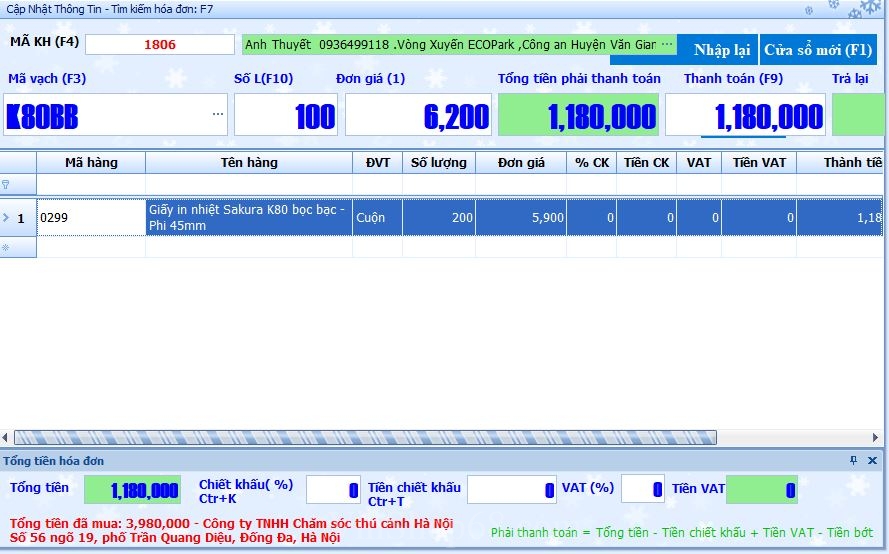Click the horizontal scrollbar of the grid
Viewport: 889px width, 554px height.
click(x=365, y=437)
